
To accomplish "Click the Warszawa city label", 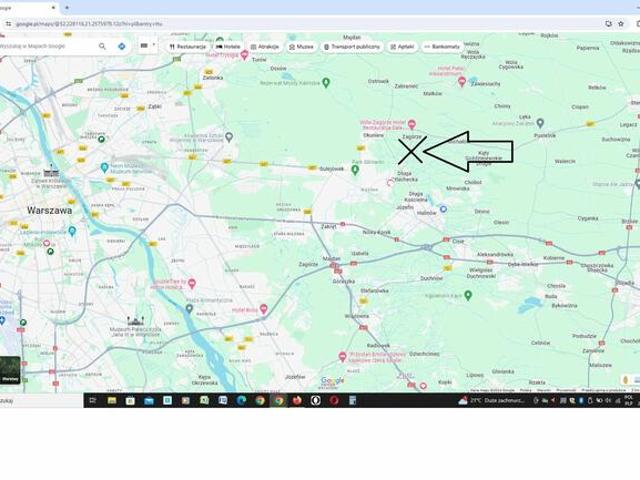I will 49,211.
